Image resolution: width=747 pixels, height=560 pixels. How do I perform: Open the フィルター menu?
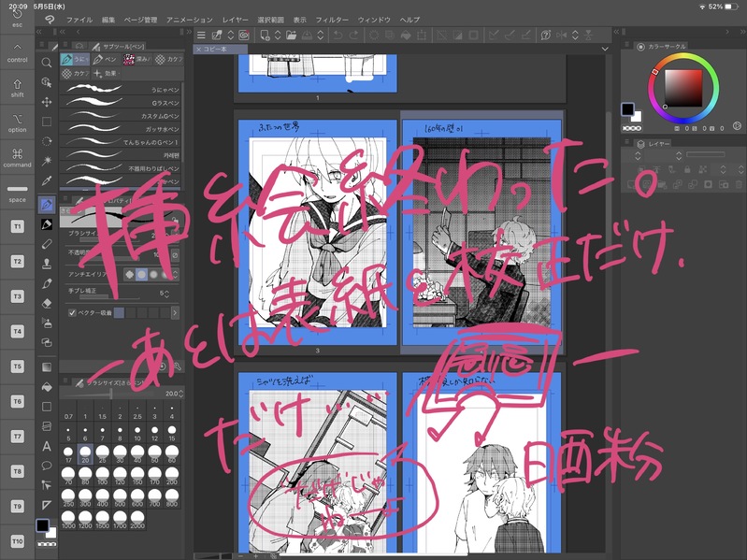pos(332,20)
